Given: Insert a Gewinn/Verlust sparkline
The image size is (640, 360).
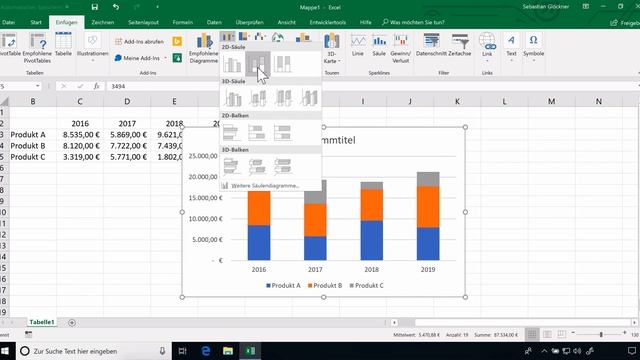Looking at the screenshot, I should pos(400,48).
